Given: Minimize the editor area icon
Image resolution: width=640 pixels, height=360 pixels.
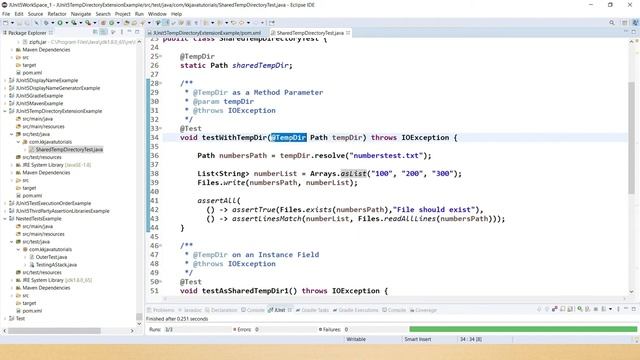Looking at the screenshot, I should (626, 31).
